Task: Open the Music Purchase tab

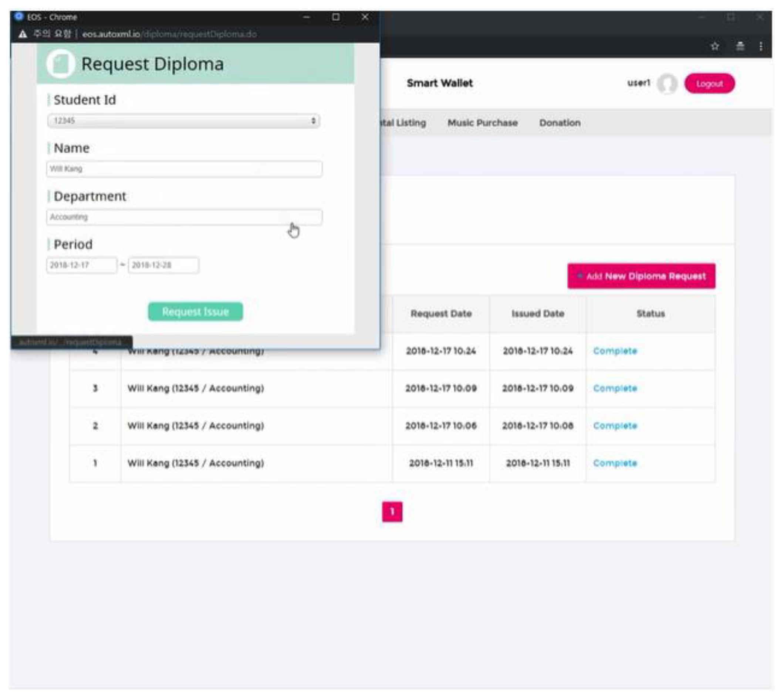Action: pyautogui.click(x=482, y=123)
